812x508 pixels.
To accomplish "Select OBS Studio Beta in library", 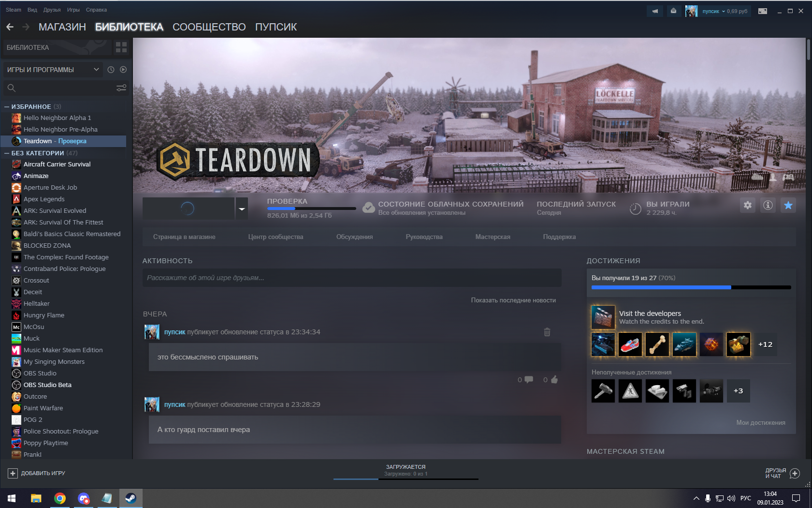I will (47, 385).
